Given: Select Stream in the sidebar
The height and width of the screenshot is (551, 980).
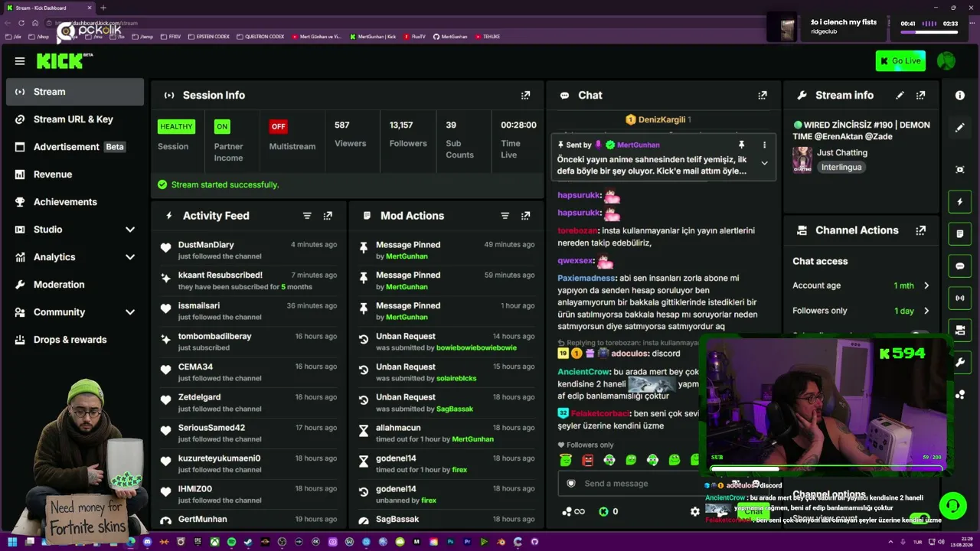Looking at the screenshot, I should (x=75, y=92).
